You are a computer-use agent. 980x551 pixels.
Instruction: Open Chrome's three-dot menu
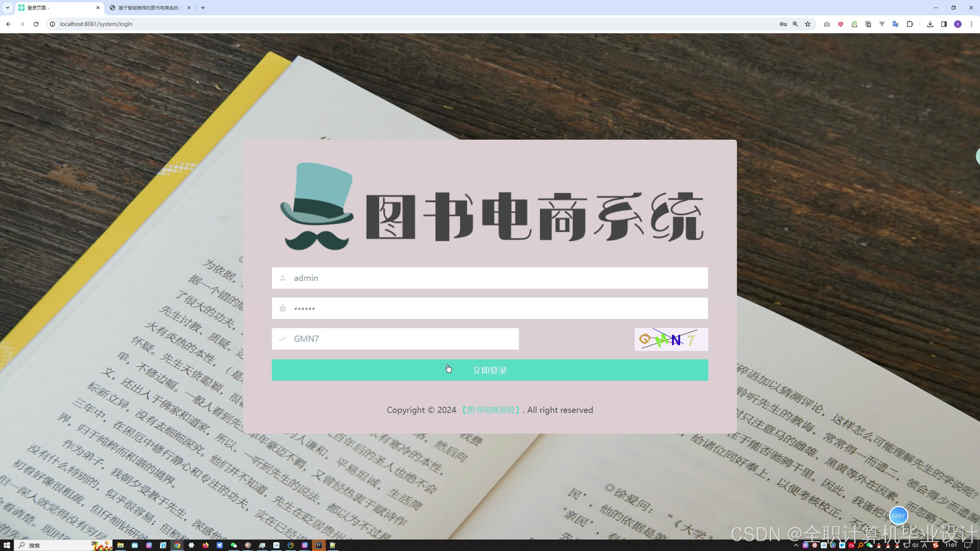click(x=972, y=24)
